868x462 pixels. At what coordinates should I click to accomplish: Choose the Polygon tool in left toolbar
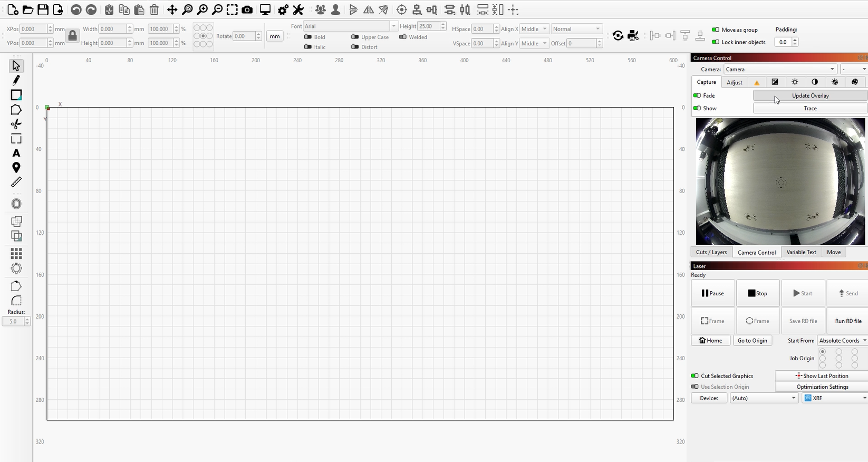pyautogui.click(x=16, y=110)
